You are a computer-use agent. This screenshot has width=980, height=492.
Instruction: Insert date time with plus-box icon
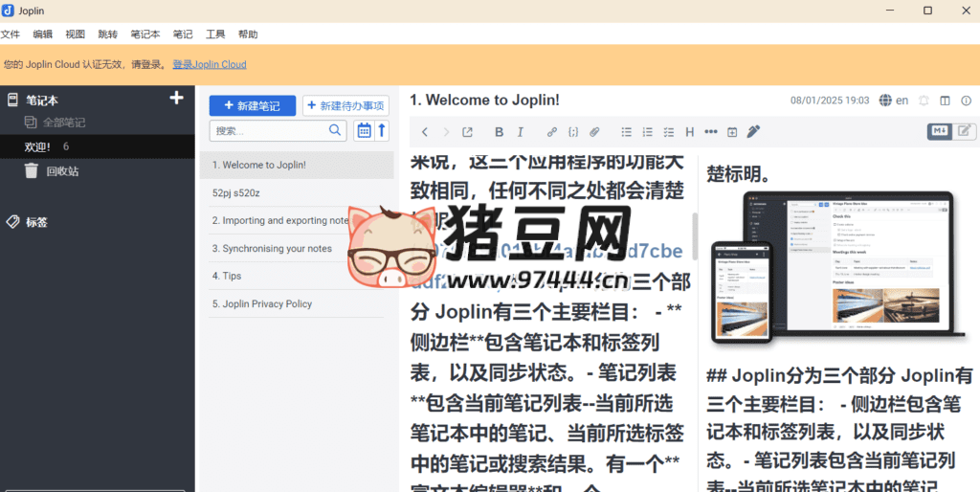(x=732, y=132)
